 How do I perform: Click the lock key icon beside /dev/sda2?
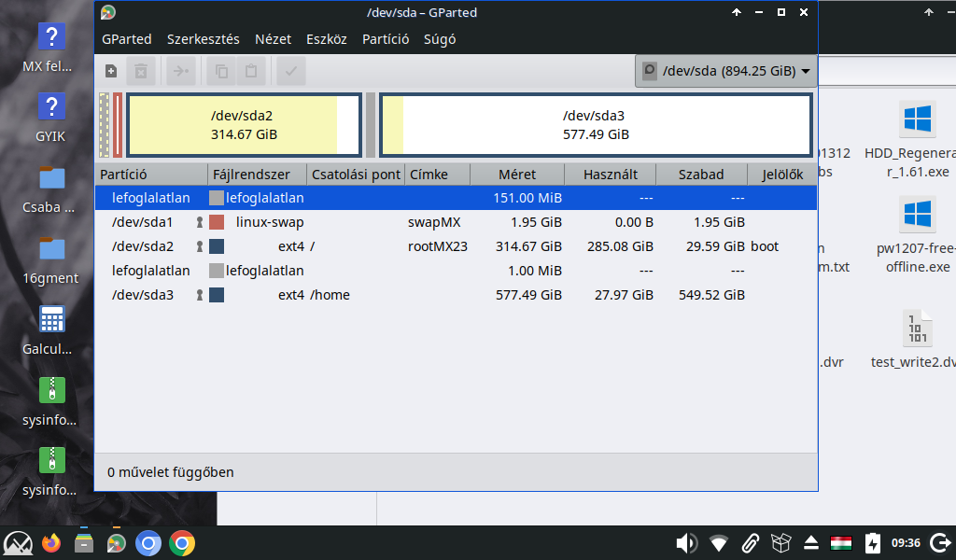[199, 246]
